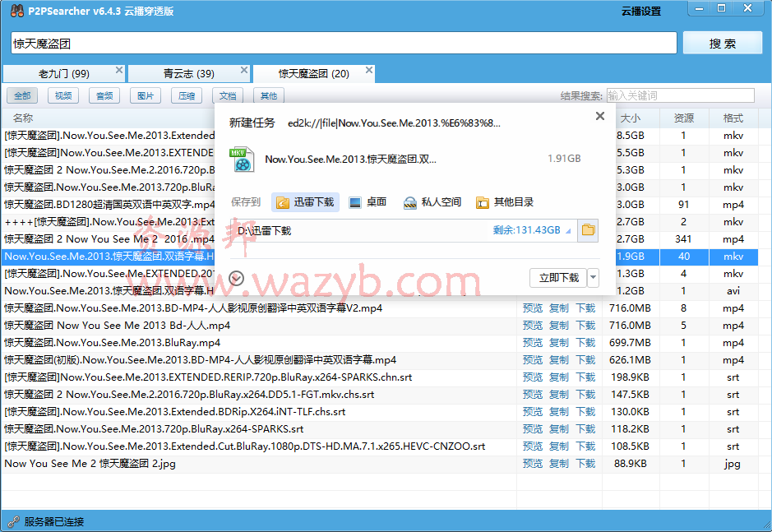This screenshot has width=772, height=532.
Task: Select the 720p.BluRay.x264-SPARKS.srt row
Action: click(379, 429)
